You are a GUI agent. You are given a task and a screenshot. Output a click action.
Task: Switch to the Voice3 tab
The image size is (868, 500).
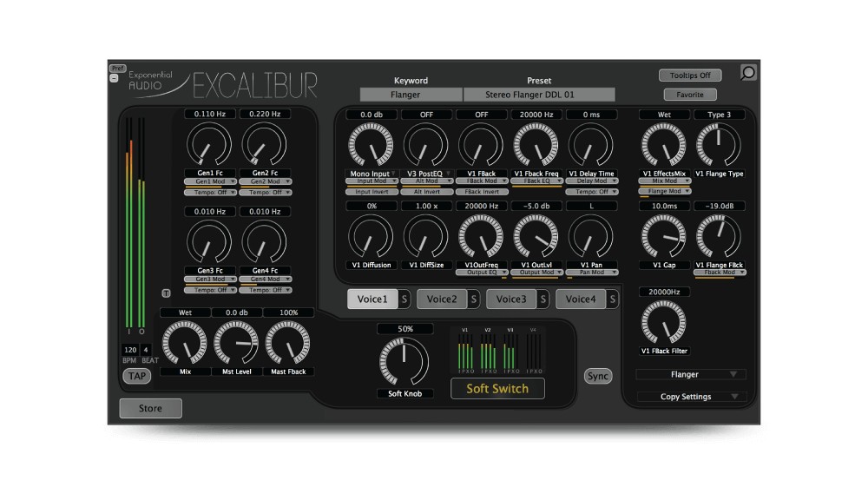coord(511,299)
